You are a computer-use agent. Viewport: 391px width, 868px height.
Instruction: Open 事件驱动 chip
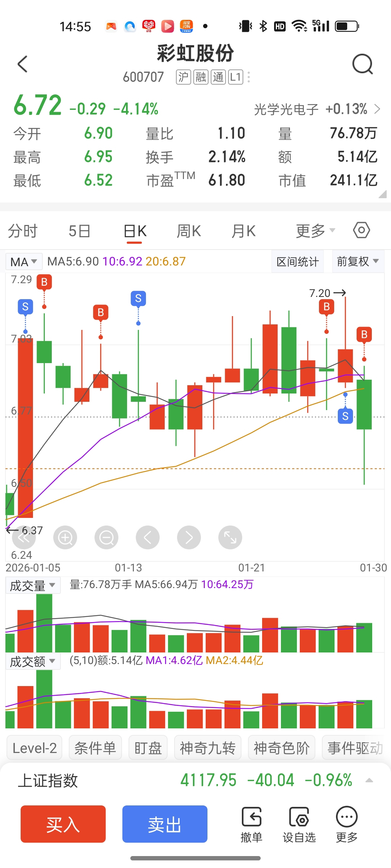tap(356, 748)
